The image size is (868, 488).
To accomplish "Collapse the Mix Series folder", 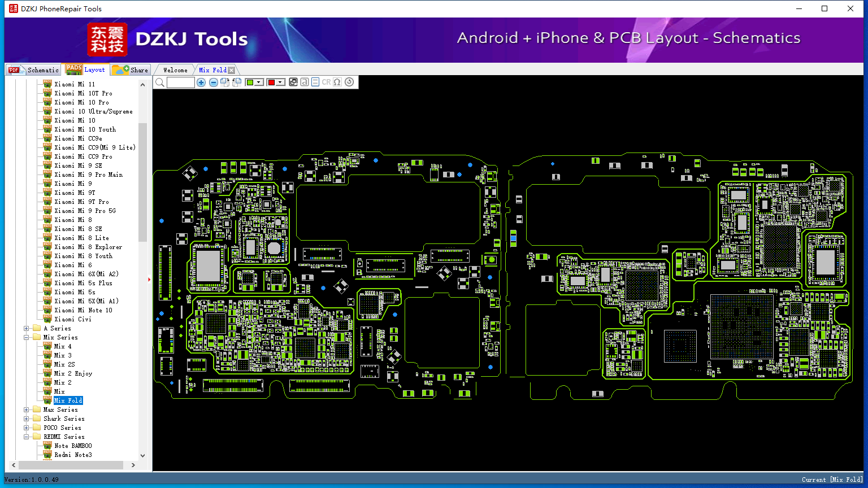I will click(27, 337).
